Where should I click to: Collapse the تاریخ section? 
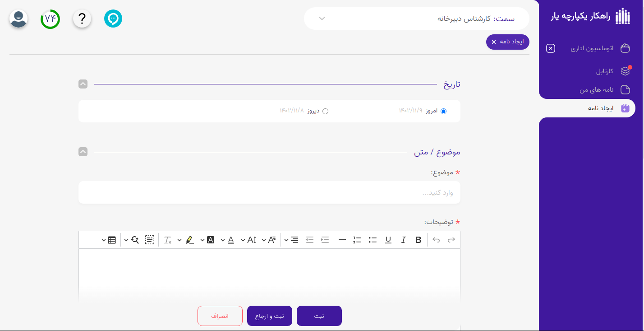(x=83, y=84)
